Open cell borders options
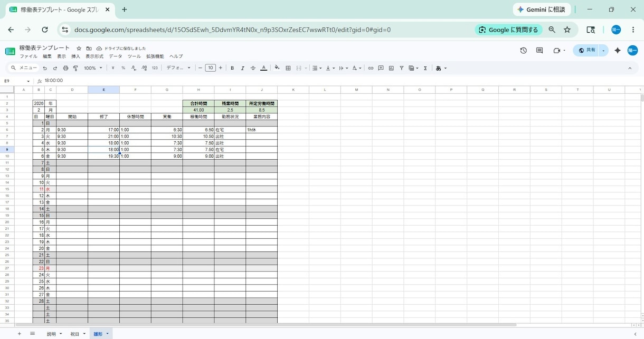644x339 pixels. 288,68
